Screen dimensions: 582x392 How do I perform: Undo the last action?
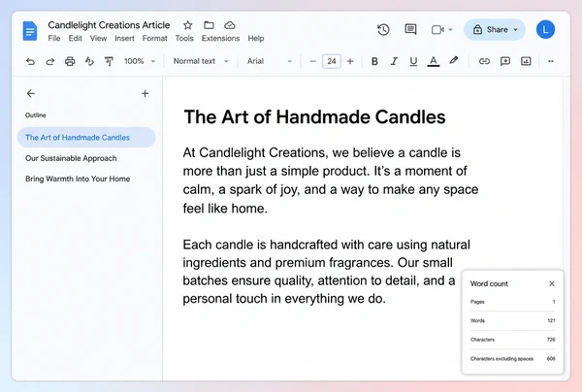[x=30, y=61]
